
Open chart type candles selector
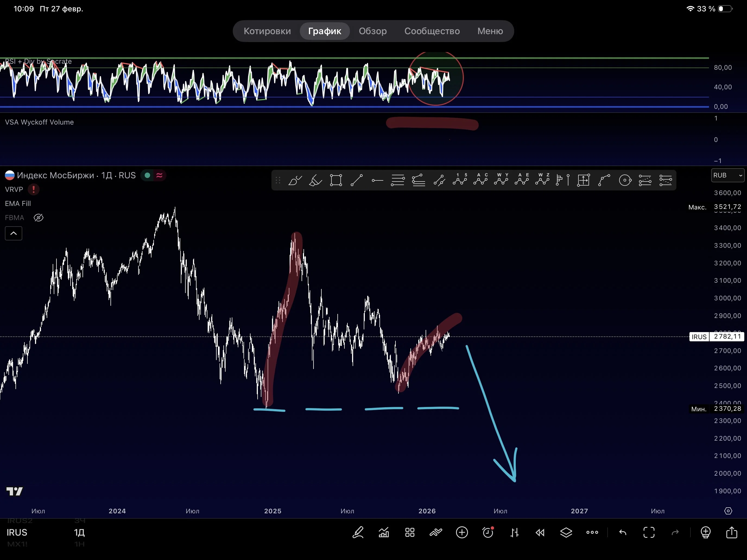tap(514, 532)
